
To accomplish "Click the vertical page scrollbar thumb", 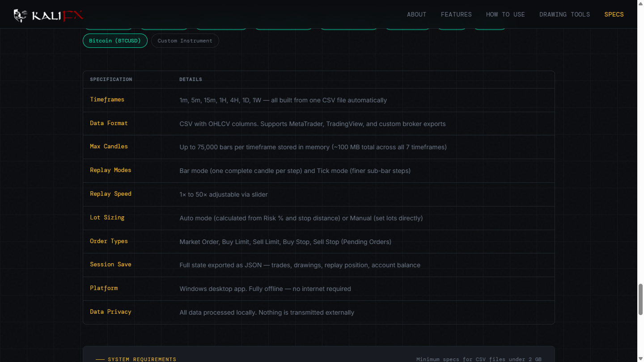I will [640, 299].
